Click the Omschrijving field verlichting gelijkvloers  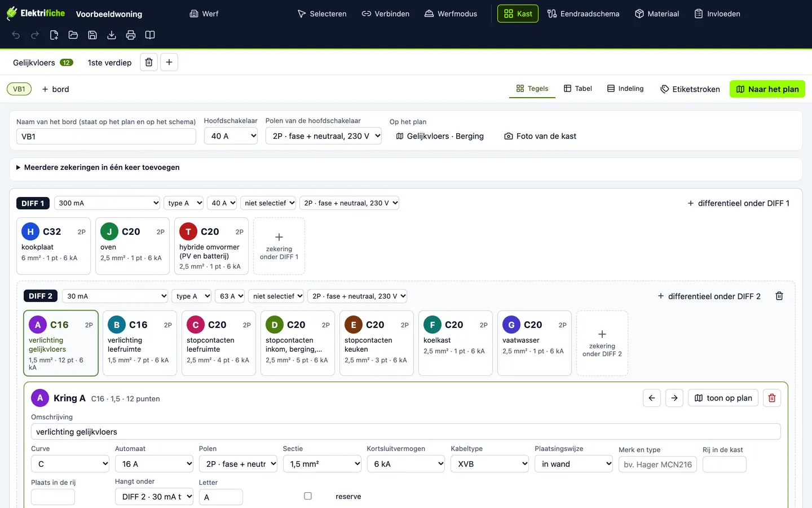click(406, 432)
